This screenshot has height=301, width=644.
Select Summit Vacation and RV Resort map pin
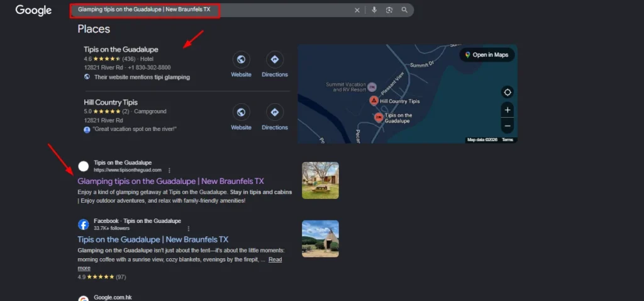[372, 87]
